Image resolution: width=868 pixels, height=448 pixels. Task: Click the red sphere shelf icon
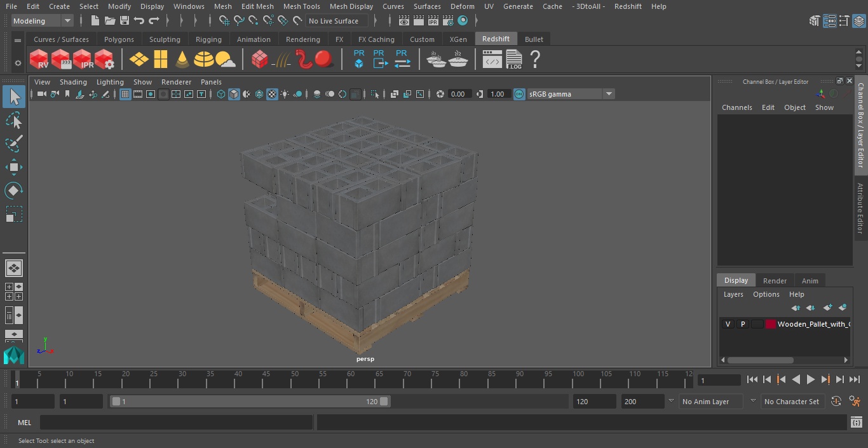pyautogui.click(x=324, y=59)
